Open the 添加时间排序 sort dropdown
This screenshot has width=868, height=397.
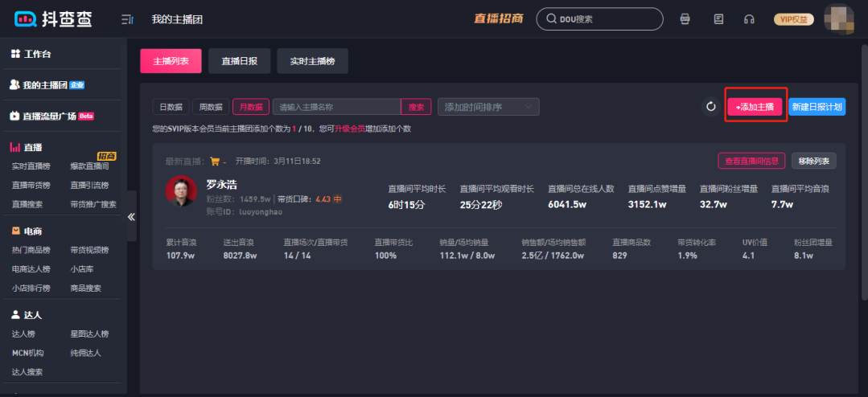click(x=488, y=107)
